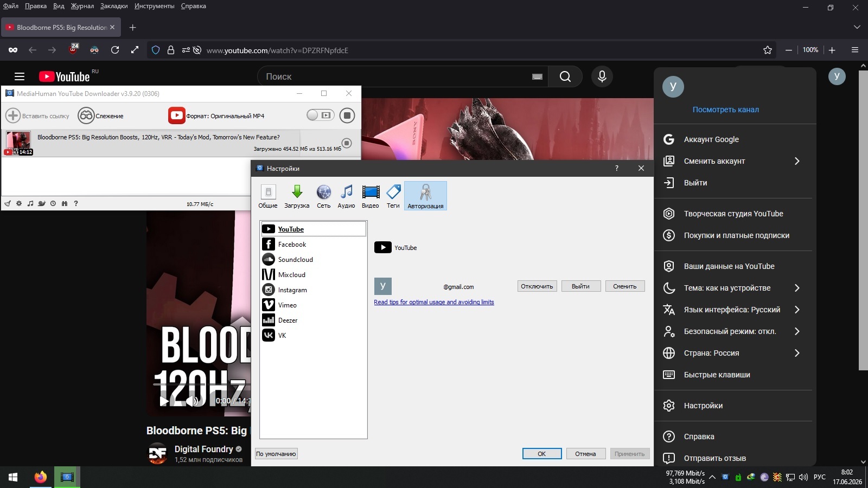Open the Видео settings tab

[x=371, y=196]
